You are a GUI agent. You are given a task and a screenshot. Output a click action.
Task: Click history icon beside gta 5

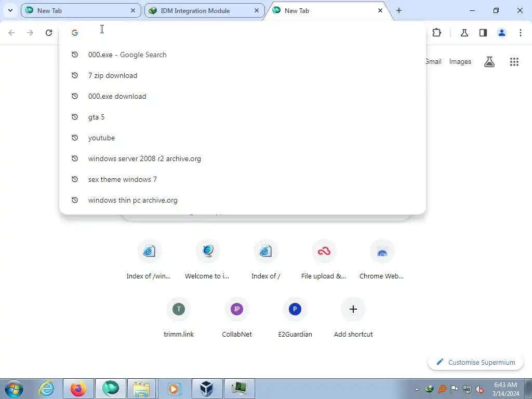coord(75,117)
